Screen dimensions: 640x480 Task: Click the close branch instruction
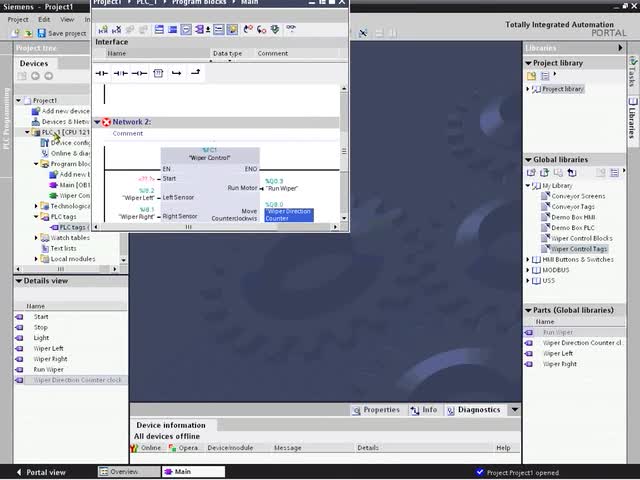(196, 73)
